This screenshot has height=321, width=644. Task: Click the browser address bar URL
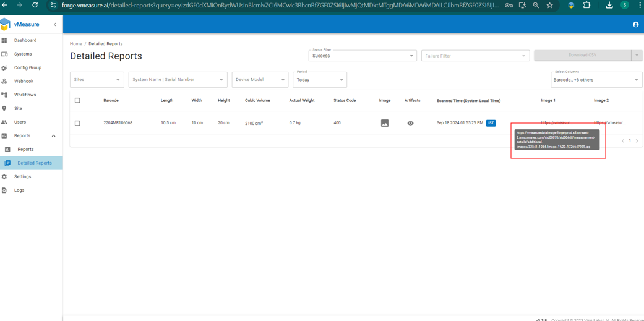281,5
